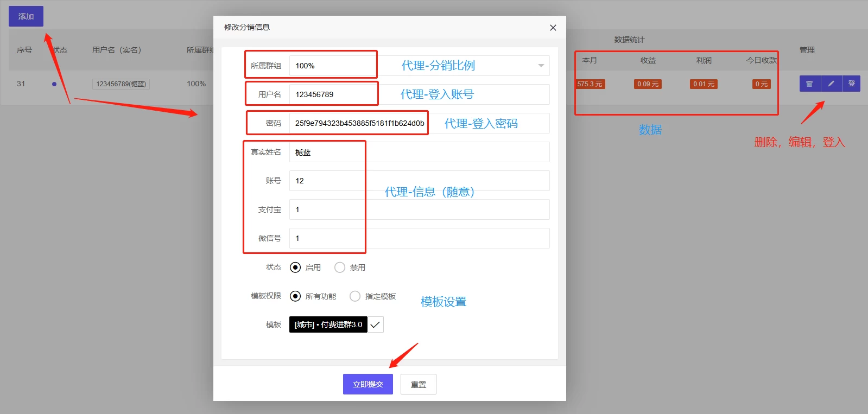Click the pencil edit icon in row 31

tap(831, 84)
